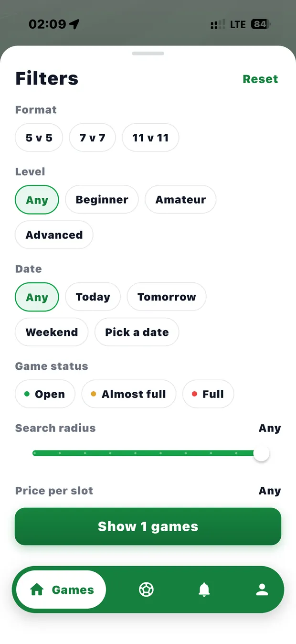Click the search radius slider handle
This screenshot has width=296, height=644.
261,453
